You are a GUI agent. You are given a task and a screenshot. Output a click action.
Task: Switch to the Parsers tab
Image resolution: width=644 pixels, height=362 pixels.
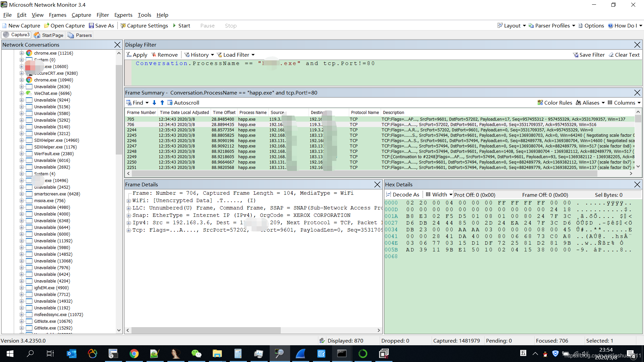pos(80,35)
